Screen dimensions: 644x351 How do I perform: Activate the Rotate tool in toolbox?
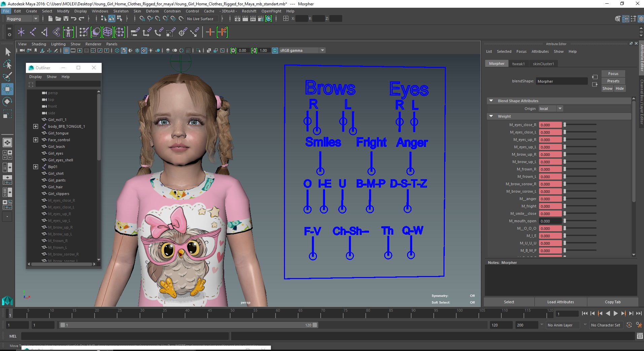7,102
